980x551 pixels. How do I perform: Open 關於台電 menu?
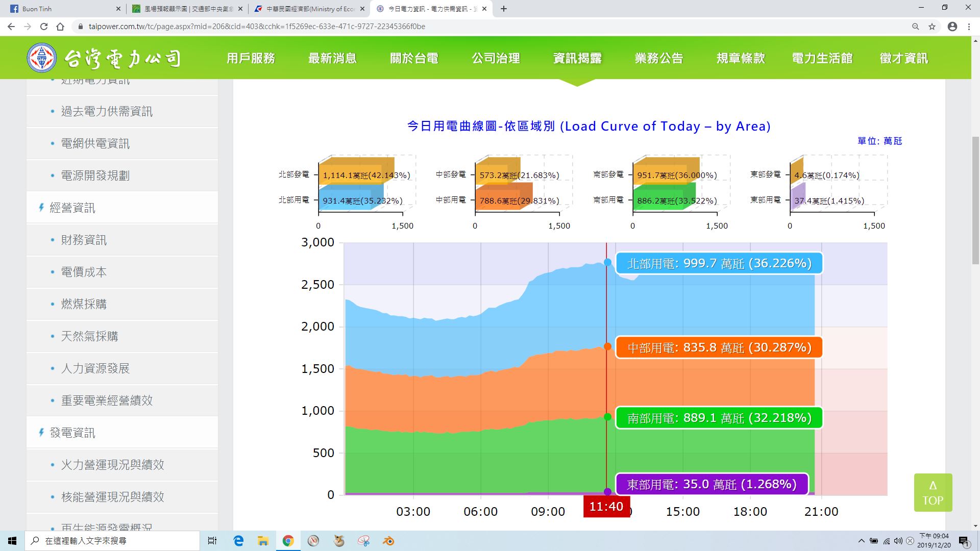click(414, 58)
